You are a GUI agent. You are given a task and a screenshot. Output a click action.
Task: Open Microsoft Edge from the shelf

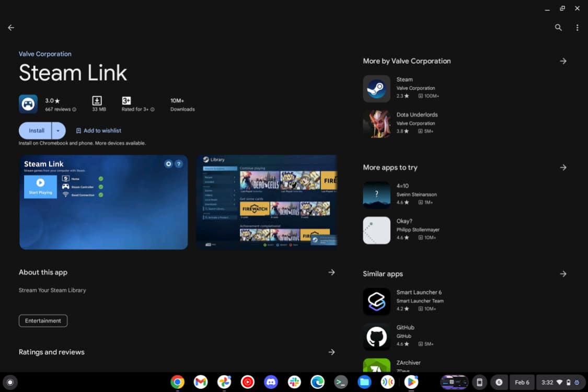318,382
